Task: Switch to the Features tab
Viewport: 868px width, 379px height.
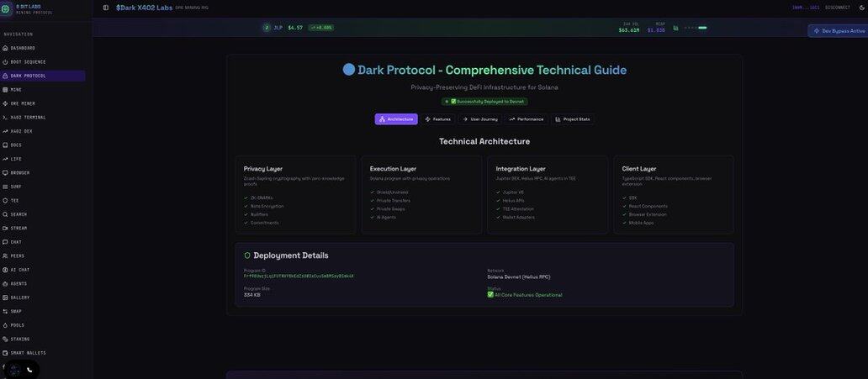Action: [x=437, y=119]
